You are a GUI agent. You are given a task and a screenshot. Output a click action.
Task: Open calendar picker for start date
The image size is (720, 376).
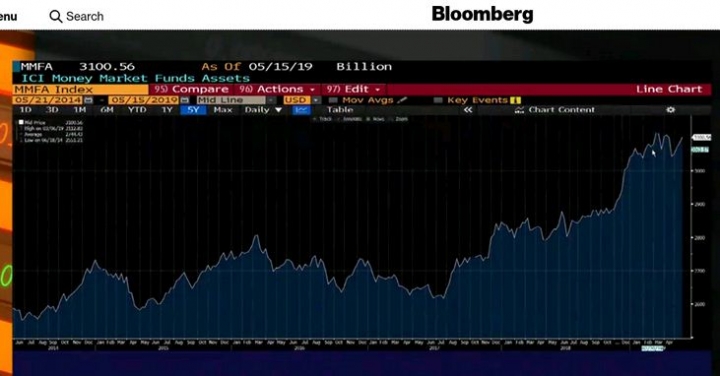(x=89, y=100)
